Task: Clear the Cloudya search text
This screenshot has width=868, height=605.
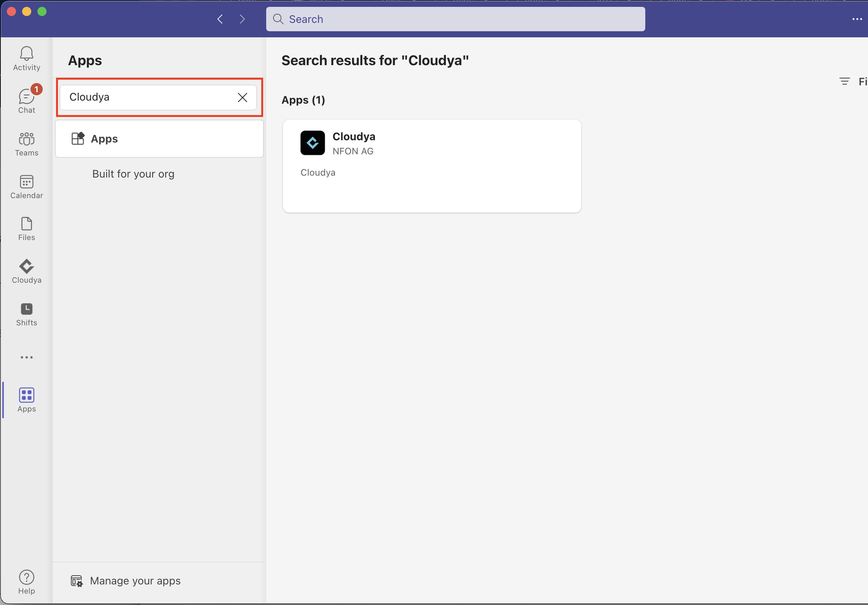Action: click(x=242, y=98)
